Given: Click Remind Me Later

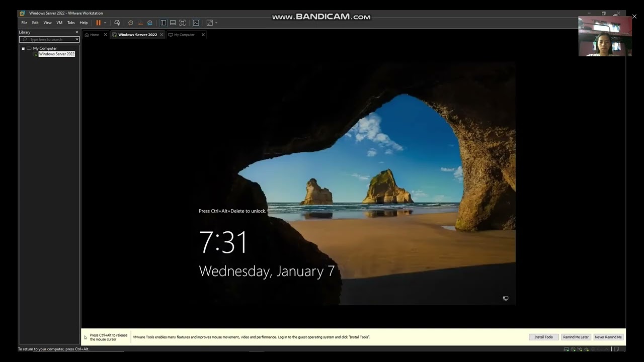Looking at the screenshot, I should point(576,337).
